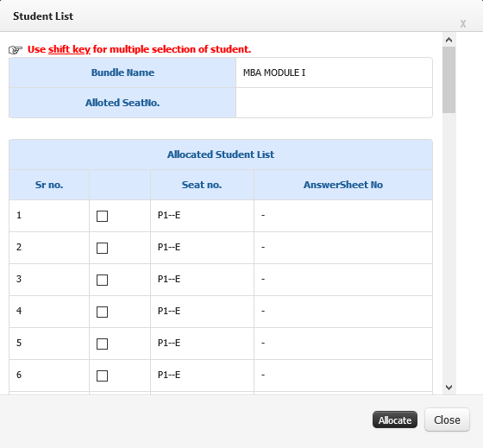Click the vertical scrollbar thumb
This screenshot has height=448, width=483.
tap(448, 80)
